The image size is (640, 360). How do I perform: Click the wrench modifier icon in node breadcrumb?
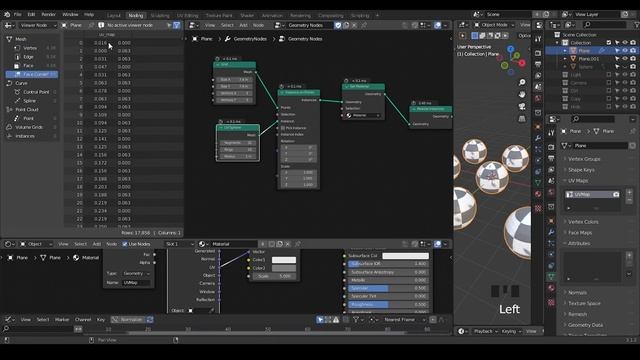click(x=228, y=39)
